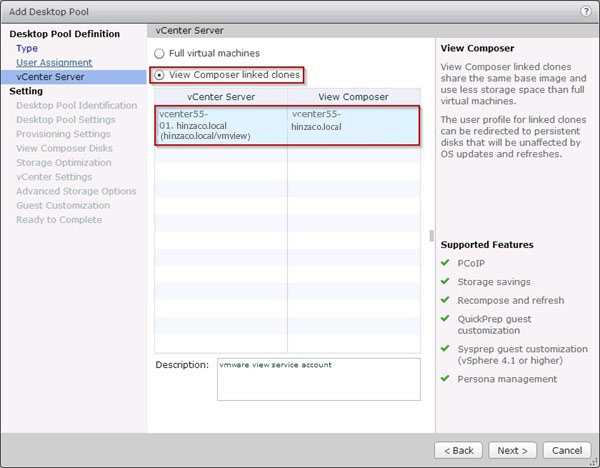This screenshot has width=600, height=468.
Task: Click the Persona management checkmark icon
Action: tap(446, 379)
